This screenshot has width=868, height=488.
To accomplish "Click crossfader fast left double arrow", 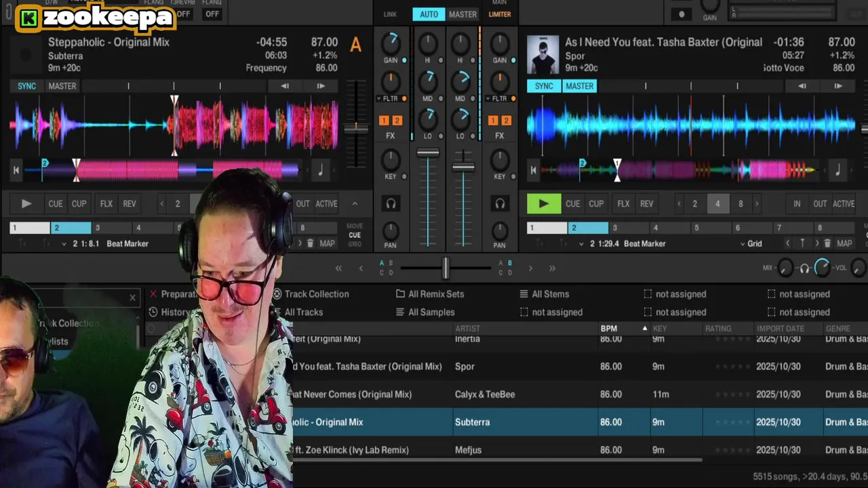I will pos(338,268).
